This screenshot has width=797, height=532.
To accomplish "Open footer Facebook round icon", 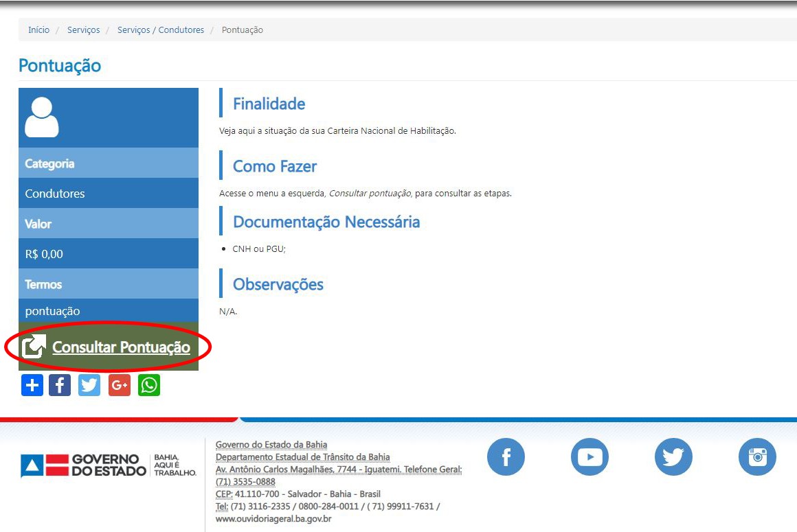I will coord(506,457).
